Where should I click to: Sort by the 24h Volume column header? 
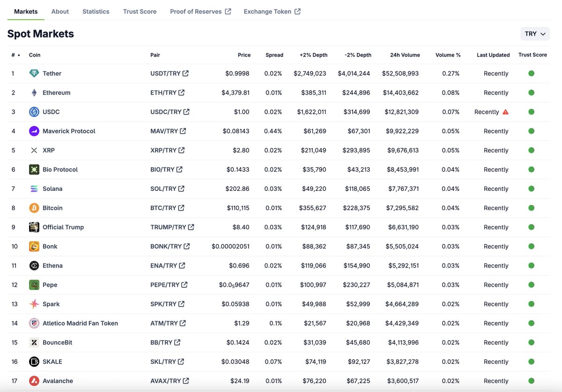pyautogui.click(x=405, y=55)
